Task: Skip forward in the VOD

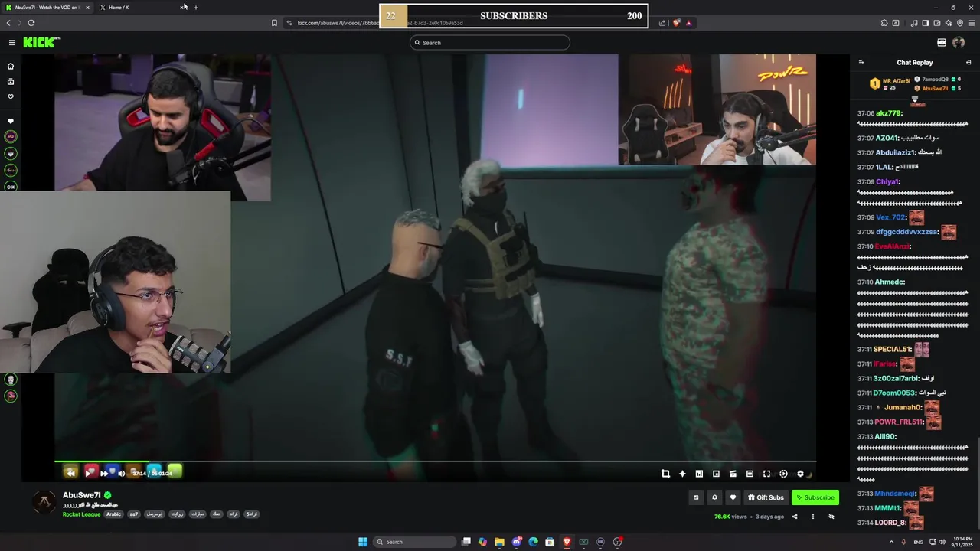Action: click(105, 473)
